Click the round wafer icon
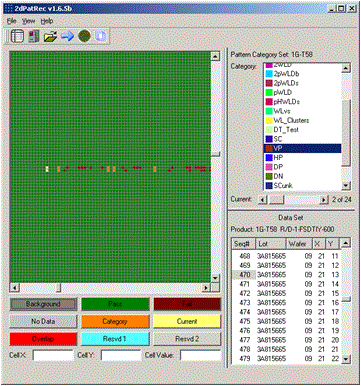361x386 pixels. 84,36
